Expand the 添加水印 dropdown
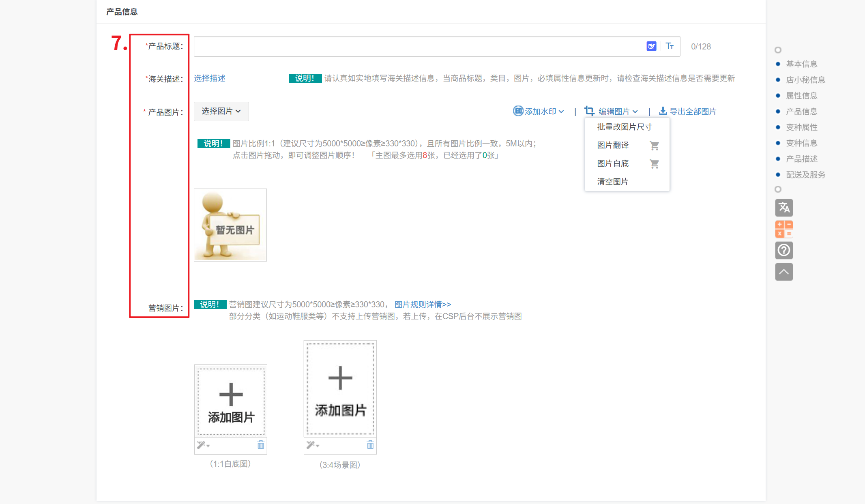This screenshot has width=865, height=504. (539, 111)
